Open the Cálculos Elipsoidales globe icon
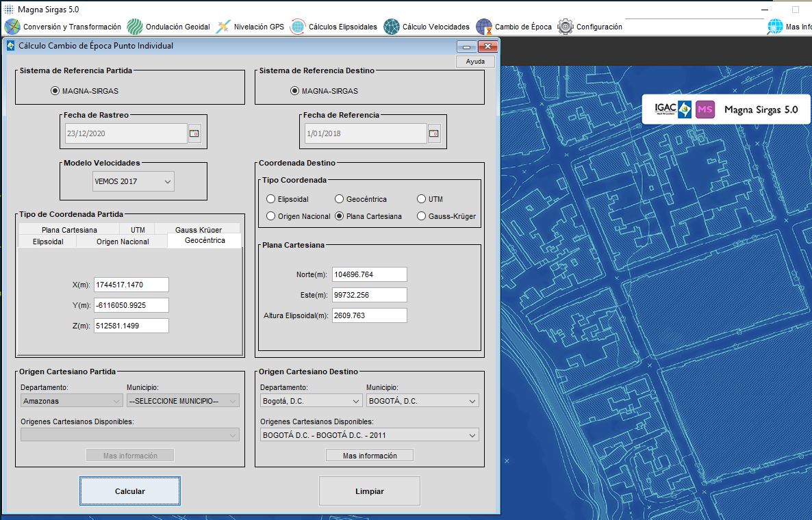Viewport: 812px width, 520px height. 298,27
